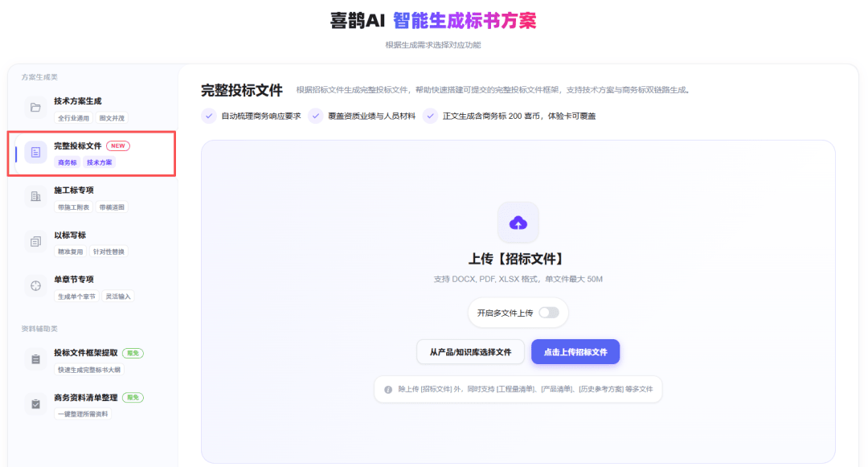Image resolution: width=868 pixels, height=467 pixels.
Task: Click the 灵活输入 tag
Action: tap(118, 297)
